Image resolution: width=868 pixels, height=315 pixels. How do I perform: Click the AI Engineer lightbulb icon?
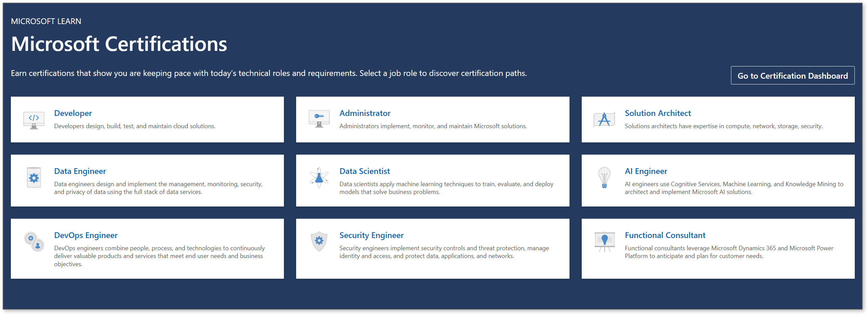[604, 177]
